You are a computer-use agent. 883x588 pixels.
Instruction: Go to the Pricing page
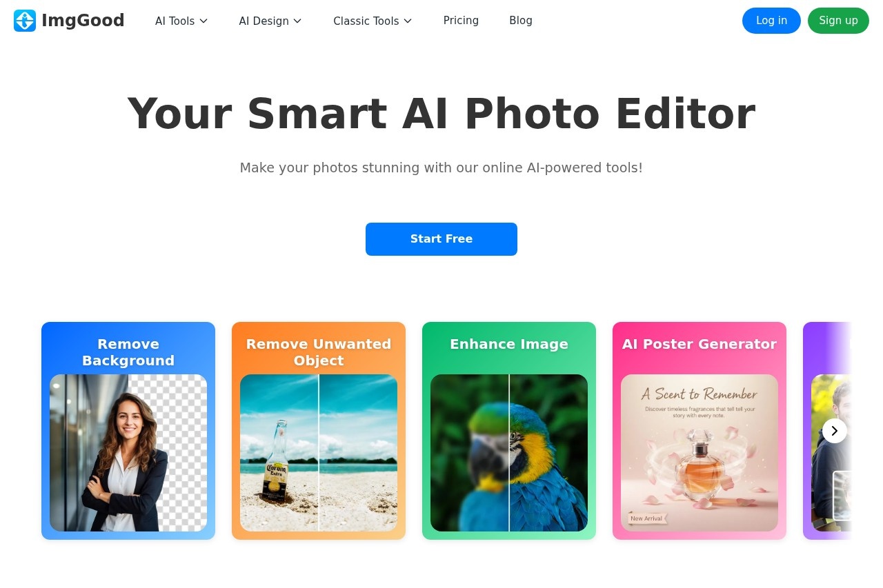coord(461,21)
